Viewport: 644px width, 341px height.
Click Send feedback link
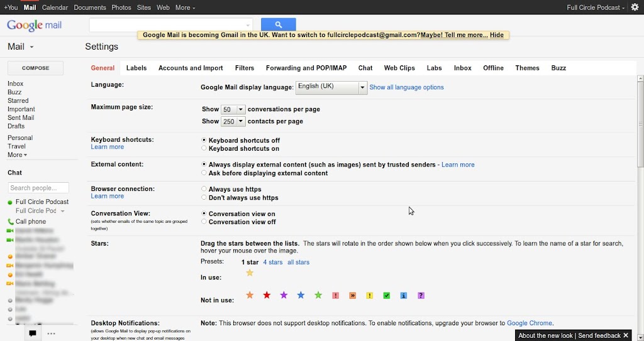pyautogui.click(x=599, y=336)
